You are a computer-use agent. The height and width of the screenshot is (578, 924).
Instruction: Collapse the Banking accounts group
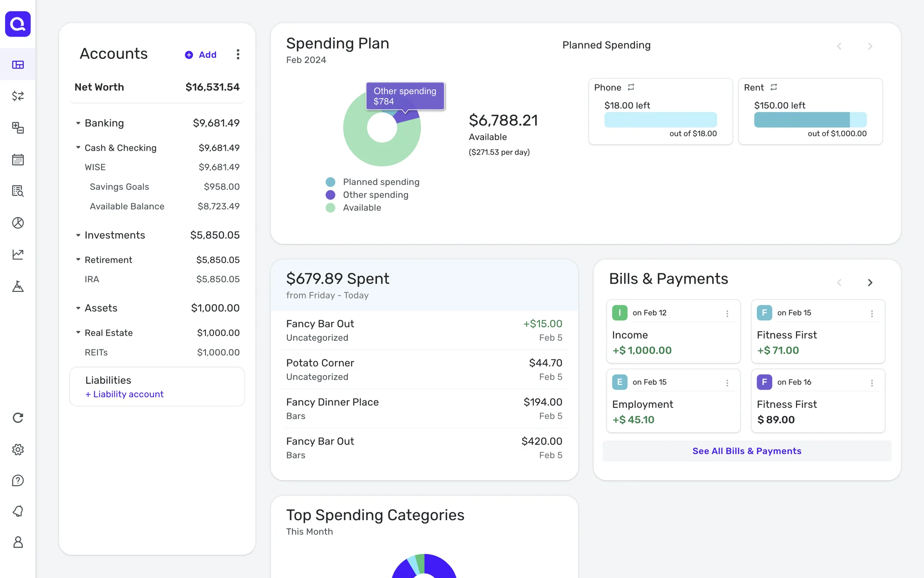(x=78, y=123)
